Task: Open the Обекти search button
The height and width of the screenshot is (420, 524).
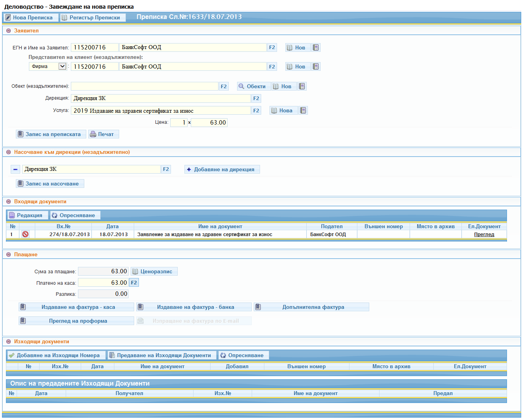Action: [x=254, y=86]
